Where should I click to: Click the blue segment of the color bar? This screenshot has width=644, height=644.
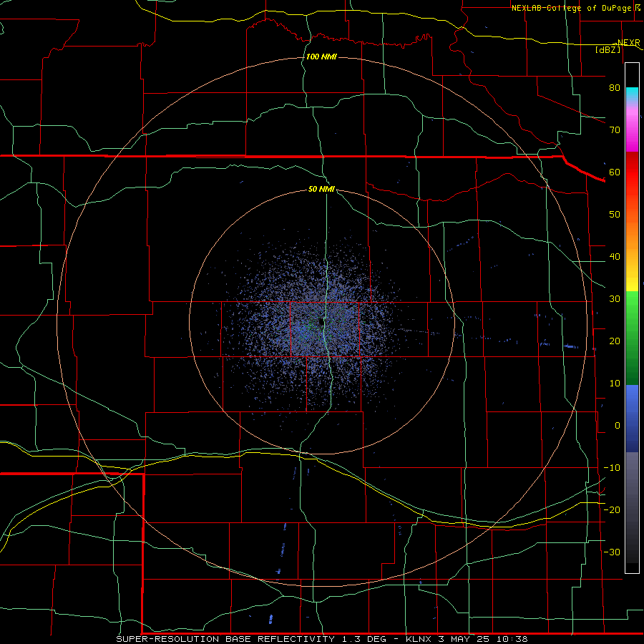[x=632, y=419]
